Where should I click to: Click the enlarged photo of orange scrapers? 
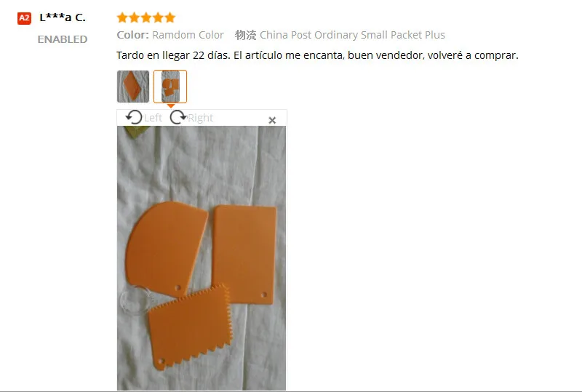(x=202, y=258)
